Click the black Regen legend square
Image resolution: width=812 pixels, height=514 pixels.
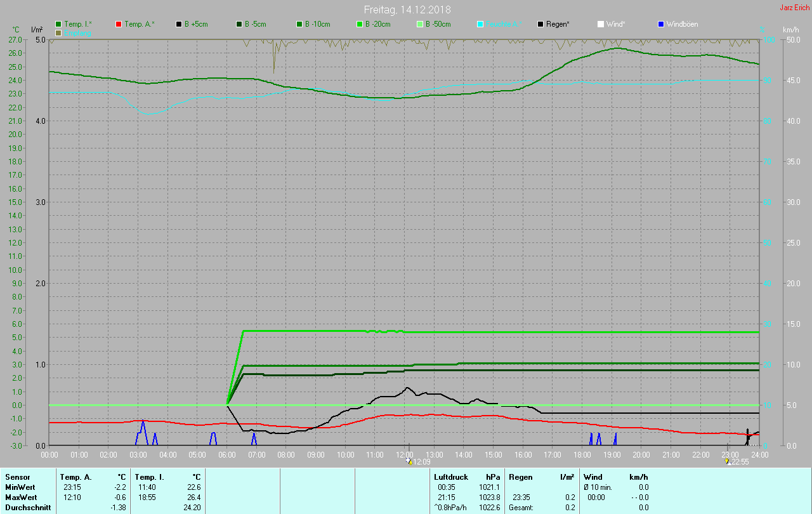tap(540, 24)
